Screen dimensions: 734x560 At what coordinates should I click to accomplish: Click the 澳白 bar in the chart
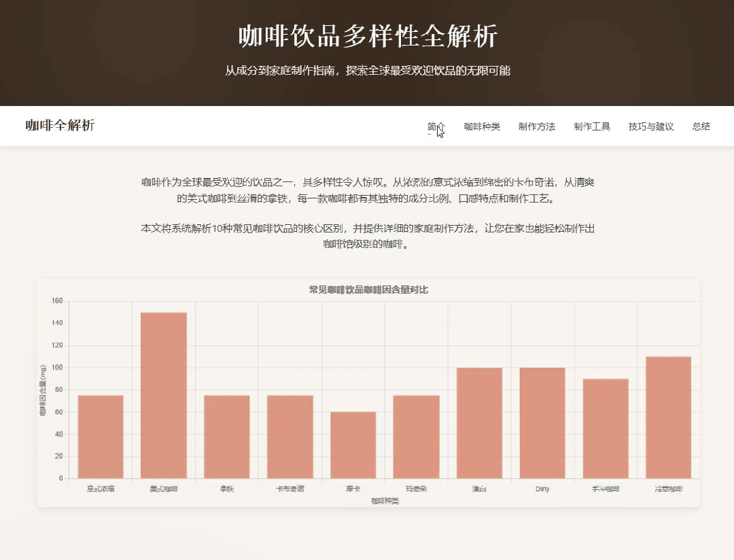pyautogui.click(x=479, y=423)
